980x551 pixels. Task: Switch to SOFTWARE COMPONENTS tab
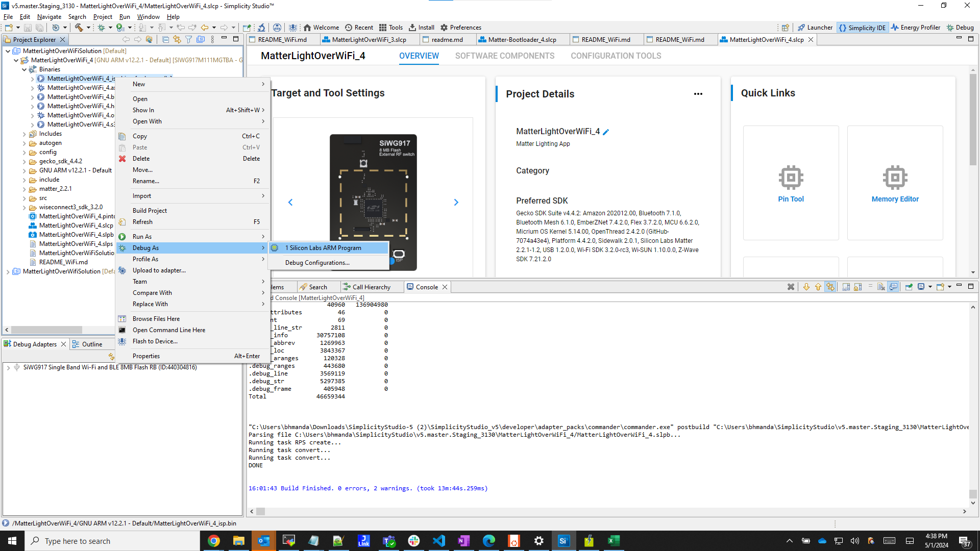pos(505,56)
